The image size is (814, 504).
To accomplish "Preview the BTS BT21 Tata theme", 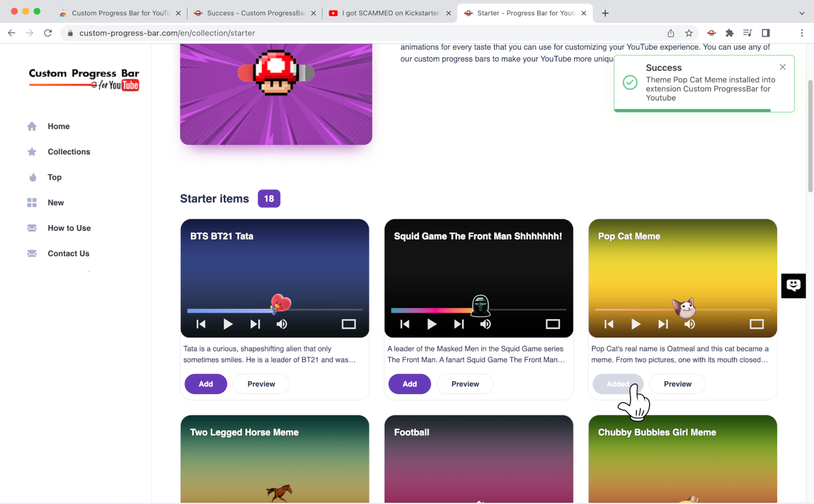I will 261,384.
